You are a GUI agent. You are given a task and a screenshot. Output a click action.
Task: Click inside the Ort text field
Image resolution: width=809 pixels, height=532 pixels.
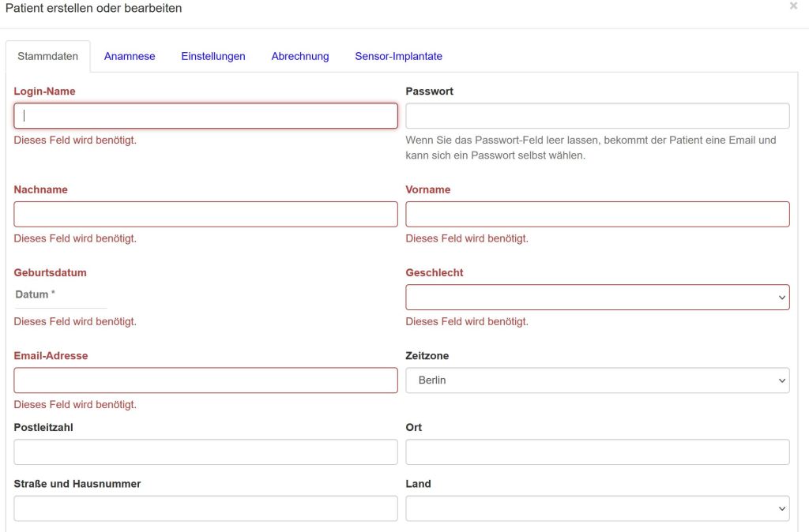597,452
